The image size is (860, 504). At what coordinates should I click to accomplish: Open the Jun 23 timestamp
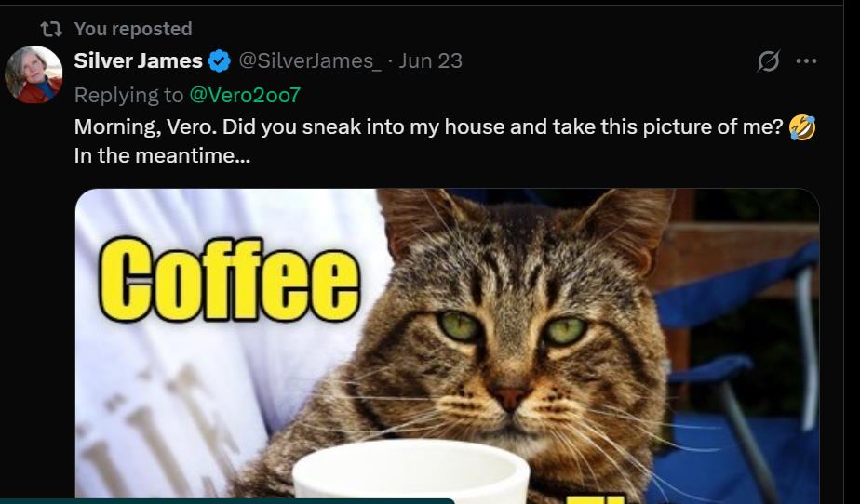tap(431, 60)
